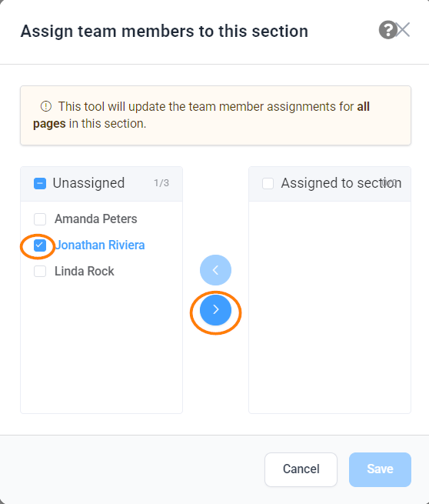Close the assign team members dialog
The image size is (429, 504).
pos(403,30)
